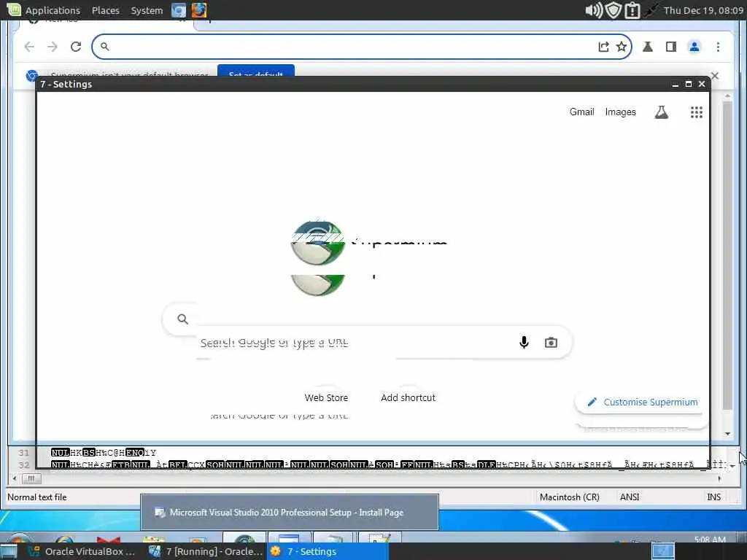Click the share icon in the address bar
Viewport: 747px width, 560px height.
click(603, 47)
